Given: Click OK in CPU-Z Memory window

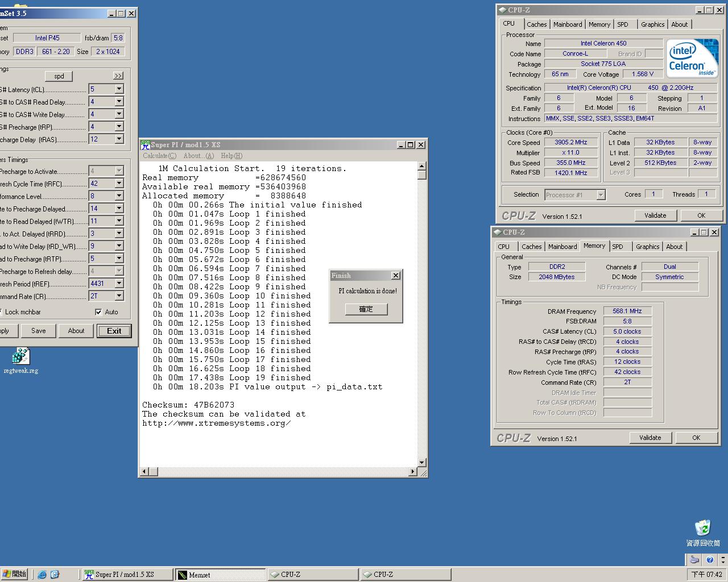Looking at the screenshot, I should (x=696, y=438).
